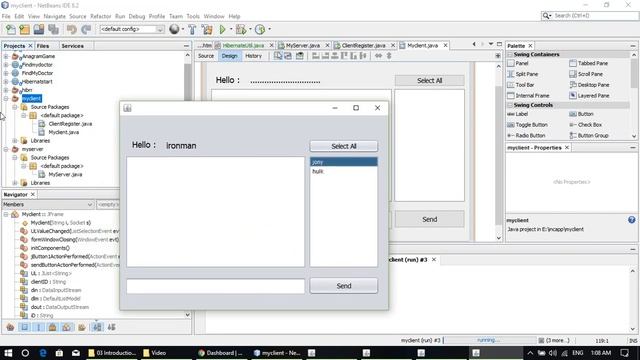The image size is (640, 360).
Task: Click the Open Project toolbar icon
Action: 39,29
